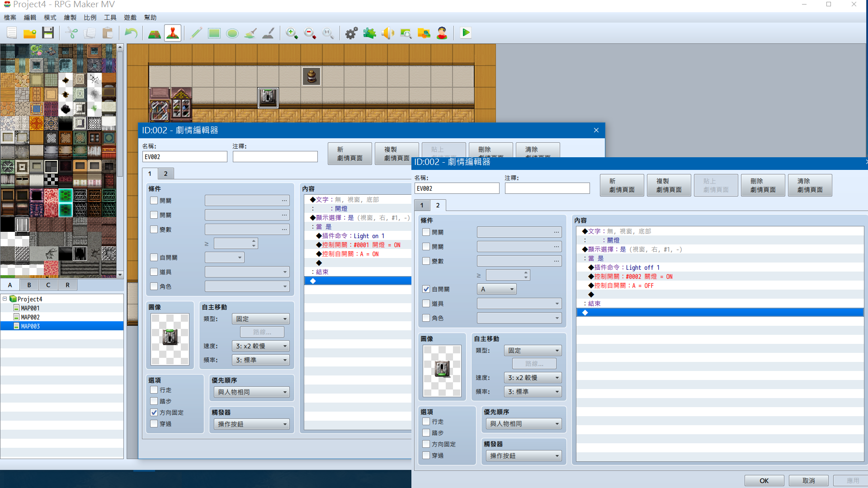Open the Resource Manager icon

point(424,33)
